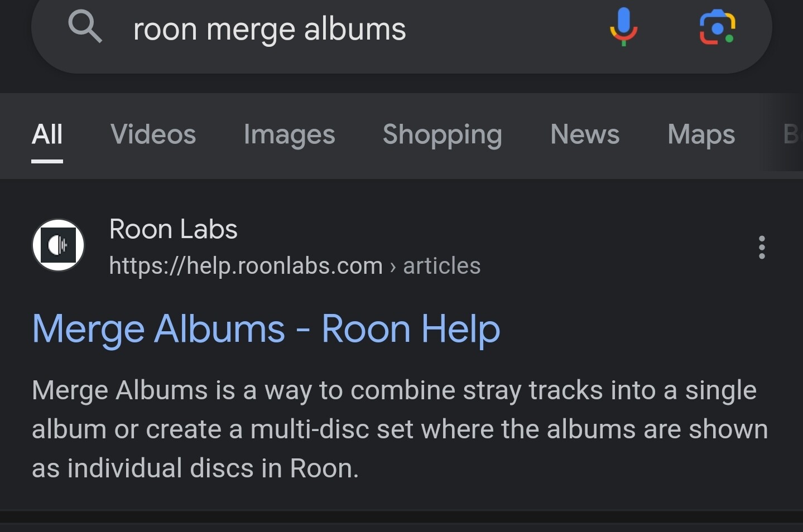Switch to the Videos tab
The width and height of the screenshot is (803, 532).
[153, 134]
